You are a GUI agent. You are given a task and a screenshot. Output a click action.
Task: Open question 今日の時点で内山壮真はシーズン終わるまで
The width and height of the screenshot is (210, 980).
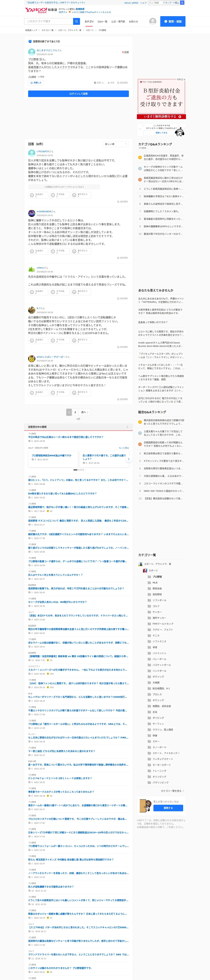point(66,437)
